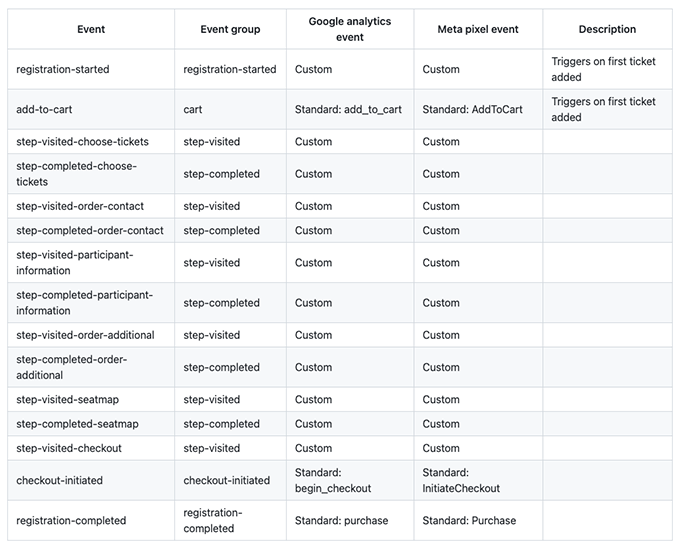Select the "step-visited-seatmap" event cell
The image size is (680, 546).
pyautogui.click(x=67, y=400)
